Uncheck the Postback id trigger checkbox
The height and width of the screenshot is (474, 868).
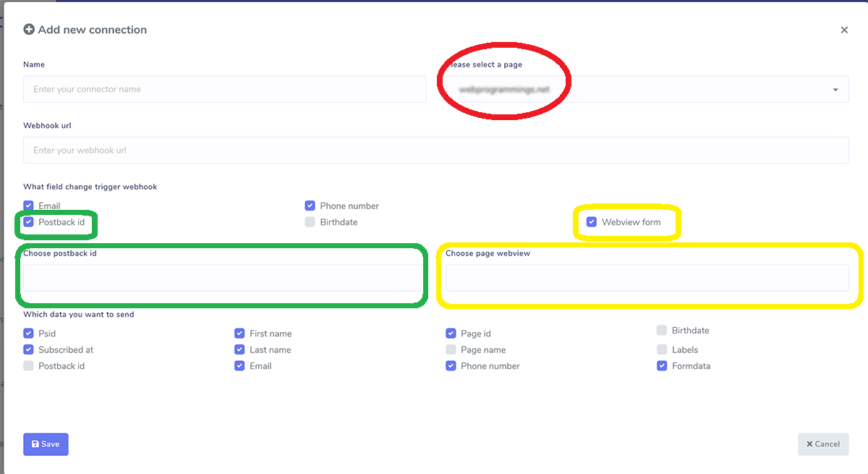(x=27, y=221)
